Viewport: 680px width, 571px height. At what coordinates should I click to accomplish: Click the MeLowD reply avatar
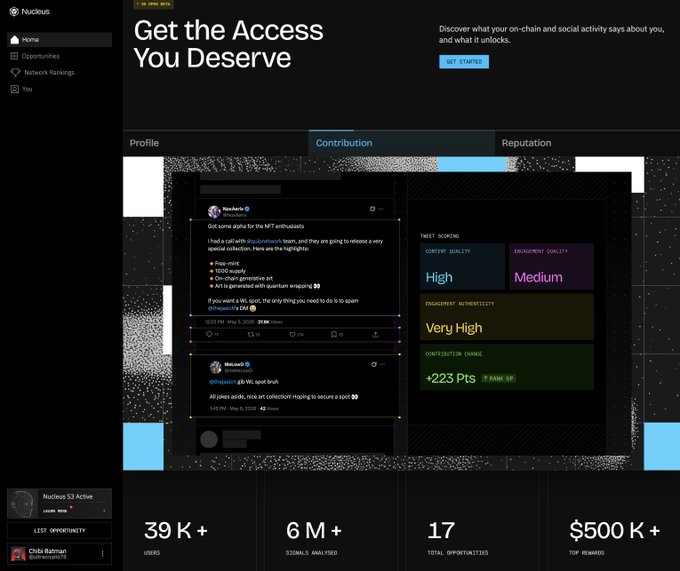point(216,367)
